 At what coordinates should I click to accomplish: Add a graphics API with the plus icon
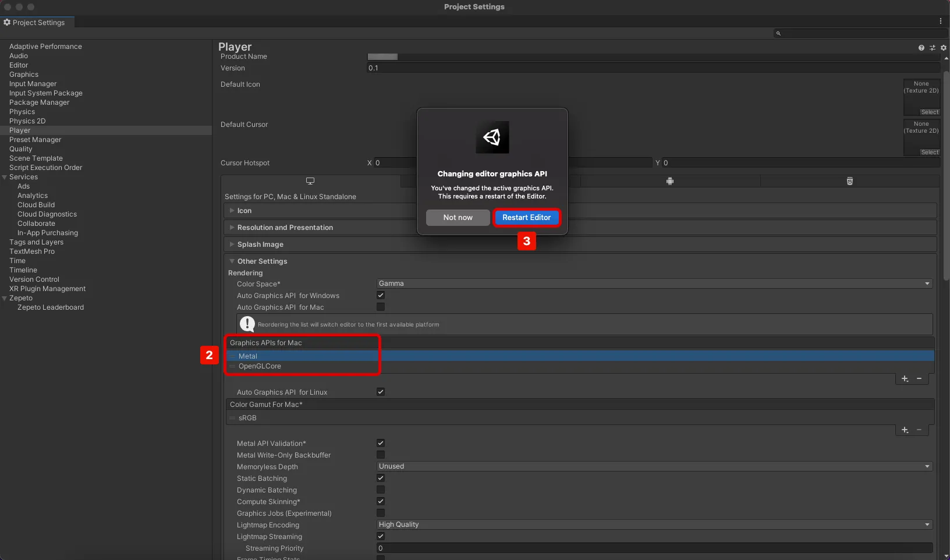tap(905, 378)
